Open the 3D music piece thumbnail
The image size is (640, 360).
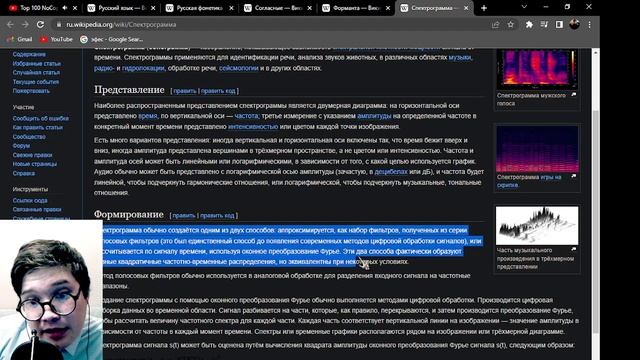click(x=537, y=225)
